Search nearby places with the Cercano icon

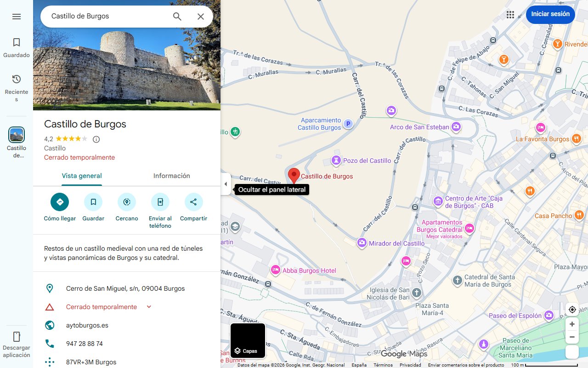coord(126,201)
